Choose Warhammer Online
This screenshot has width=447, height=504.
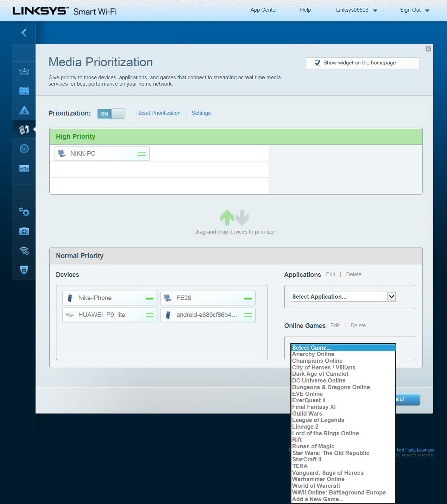point(344,479)
